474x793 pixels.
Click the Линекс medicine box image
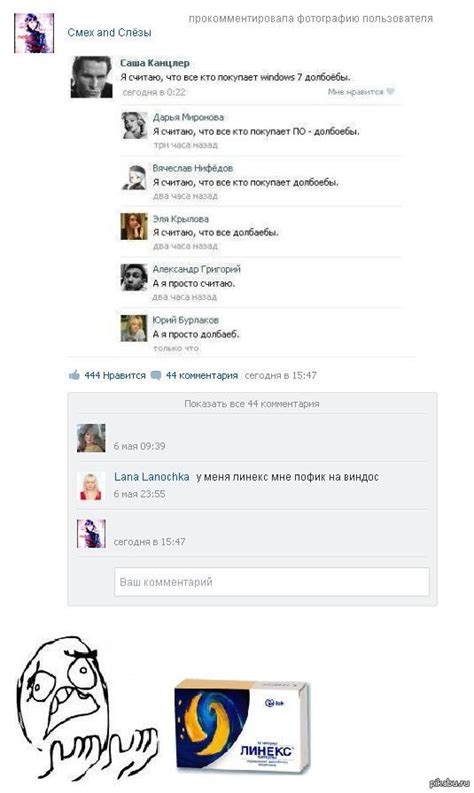[242, 726]
